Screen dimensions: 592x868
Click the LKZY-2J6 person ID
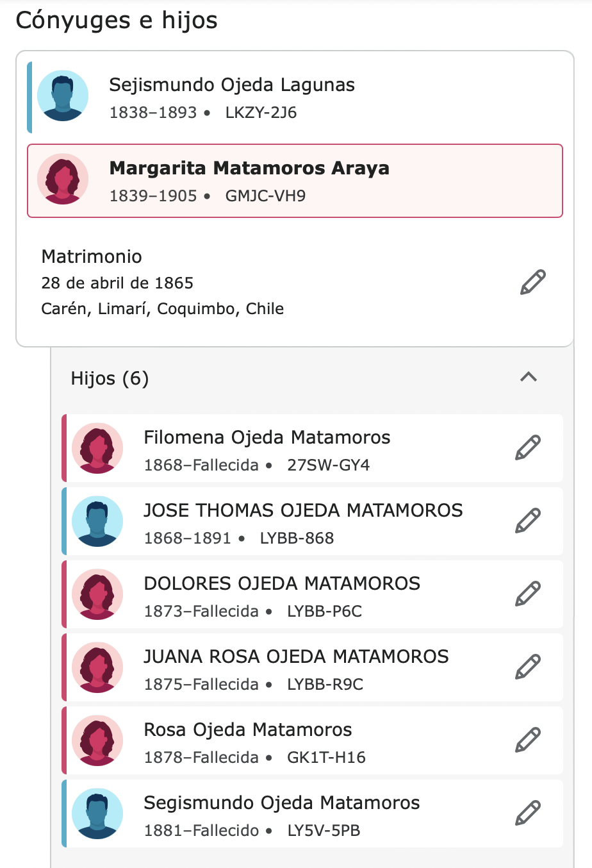(x=261, y=113)
